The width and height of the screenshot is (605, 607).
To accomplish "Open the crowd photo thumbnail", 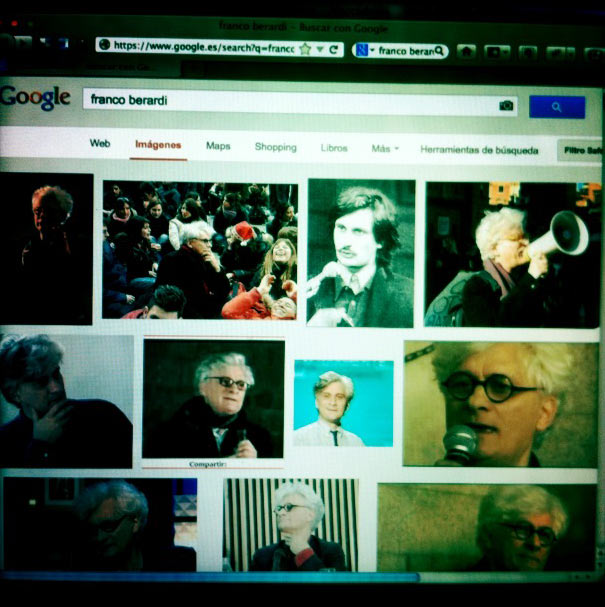I will coord(200,250).
